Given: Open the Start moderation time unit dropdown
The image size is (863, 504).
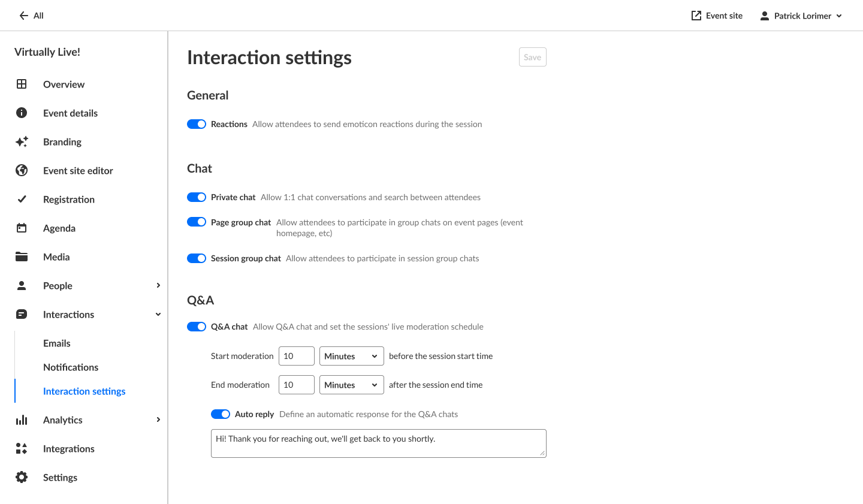Looking at the screenshot, I should coord(351,356).
